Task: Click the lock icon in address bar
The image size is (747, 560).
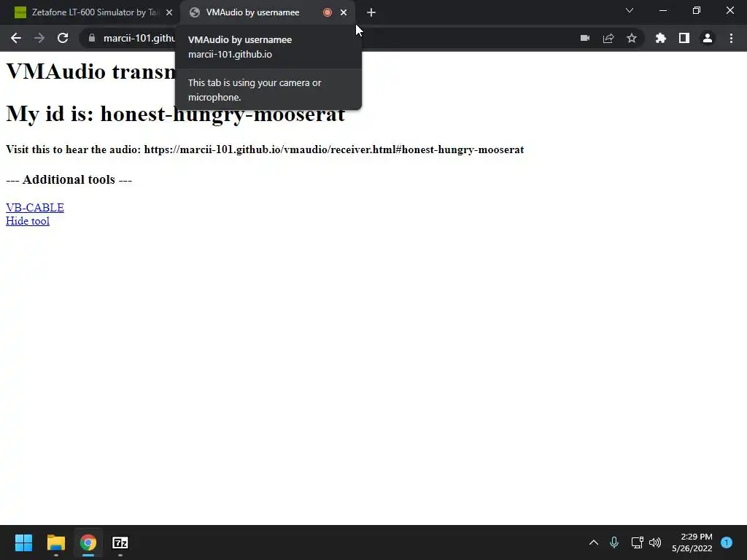Action: pos(92,38)
